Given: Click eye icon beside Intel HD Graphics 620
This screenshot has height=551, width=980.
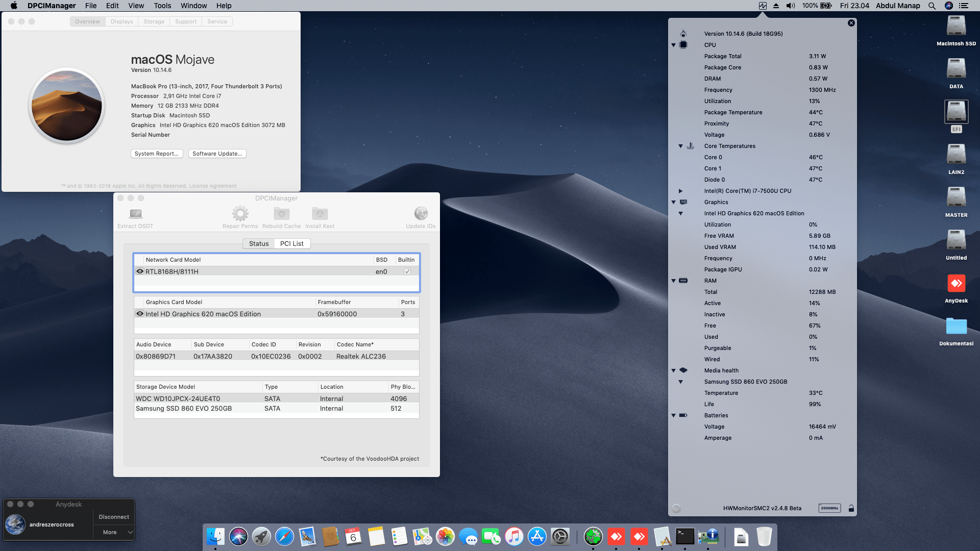Looking at the screenshot, I should (140, 314).
